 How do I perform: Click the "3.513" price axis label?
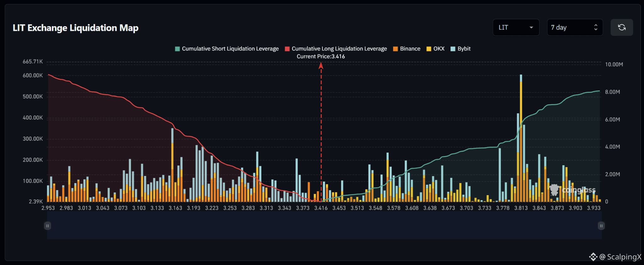pyautogui.click(x=357, y=208)
